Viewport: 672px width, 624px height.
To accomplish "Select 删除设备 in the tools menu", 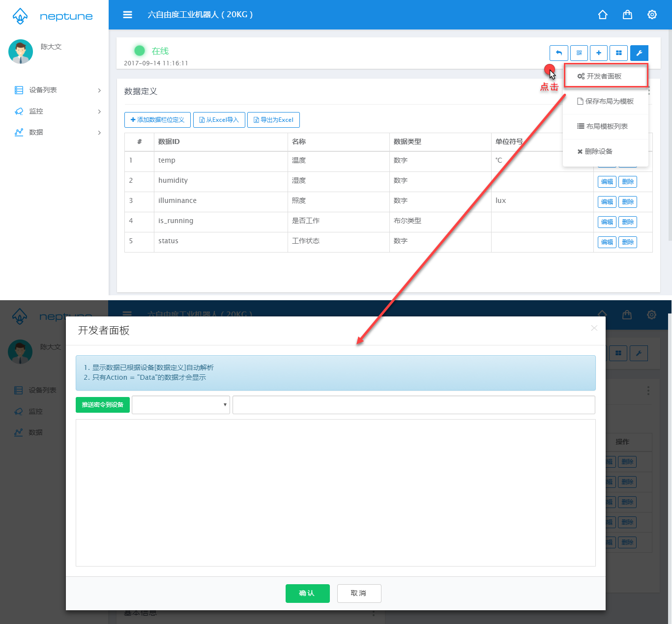I will pyautogui.click(x=595, y=151).
